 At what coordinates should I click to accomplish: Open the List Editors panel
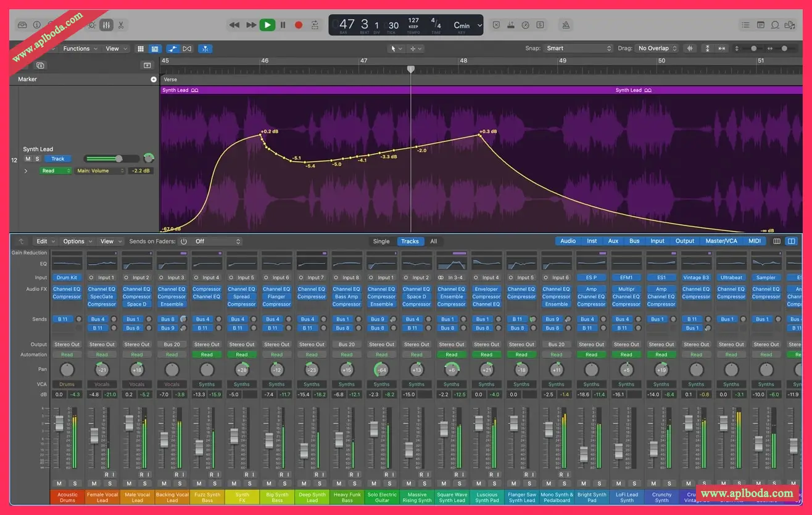point(745,25)
